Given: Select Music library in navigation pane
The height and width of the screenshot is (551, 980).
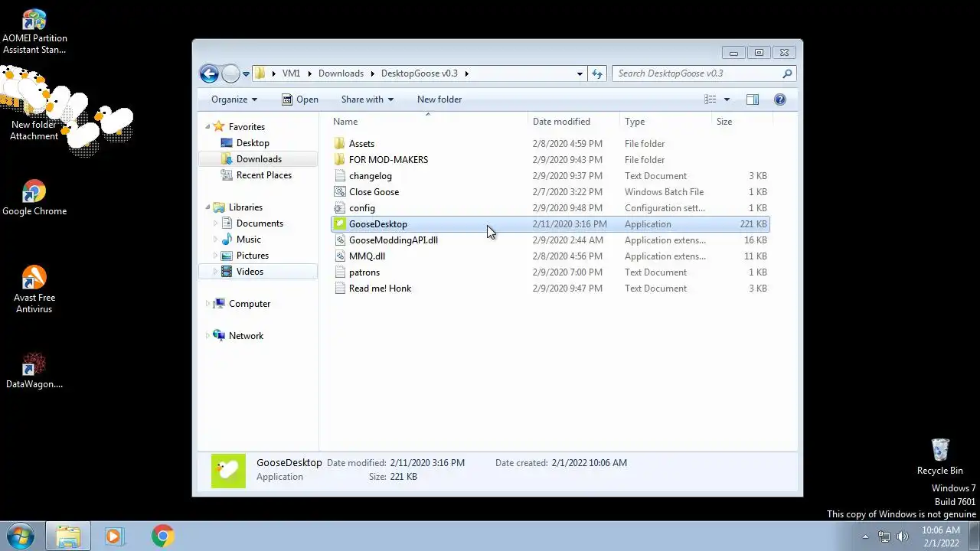Looking at the screenshot, I should point(248,240).
